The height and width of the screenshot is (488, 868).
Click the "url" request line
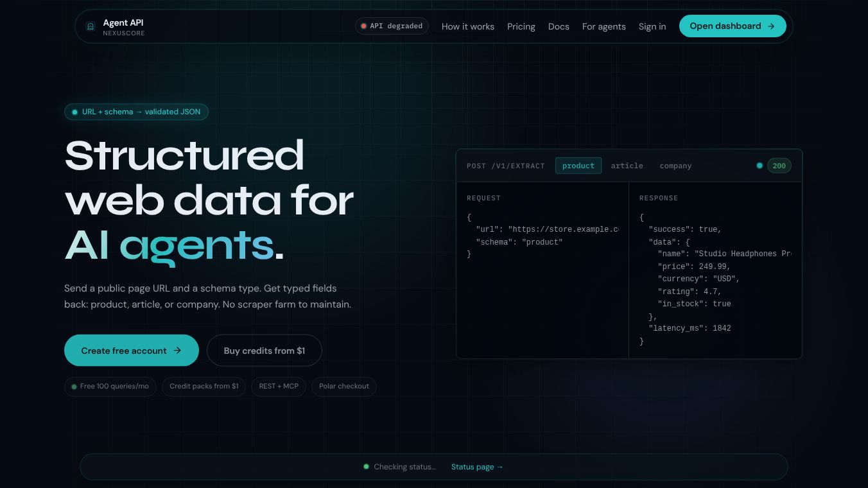(x=547, y=229)
